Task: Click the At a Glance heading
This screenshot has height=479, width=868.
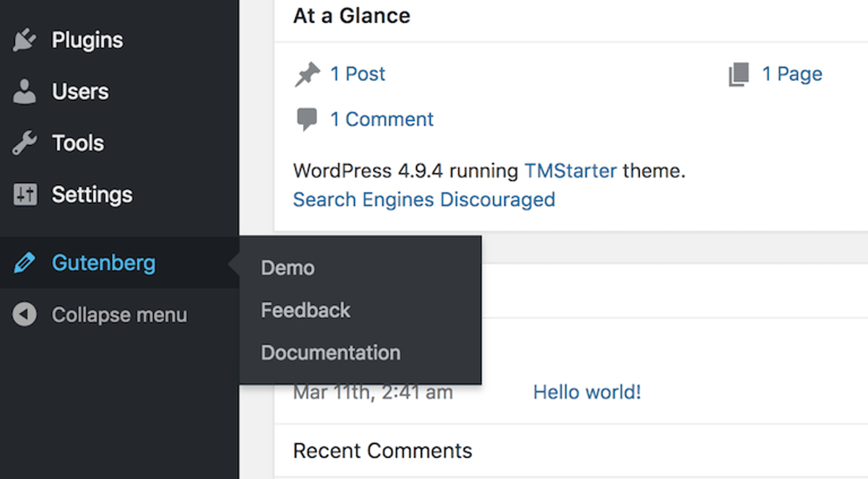Action: pos(352,16)
